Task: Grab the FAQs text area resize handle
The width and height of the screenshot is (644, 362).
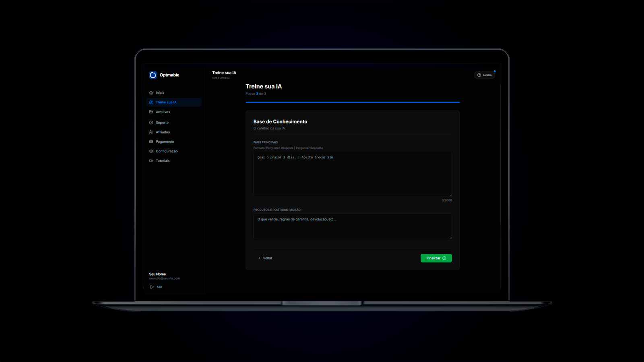Action: (x=450, y=195)
